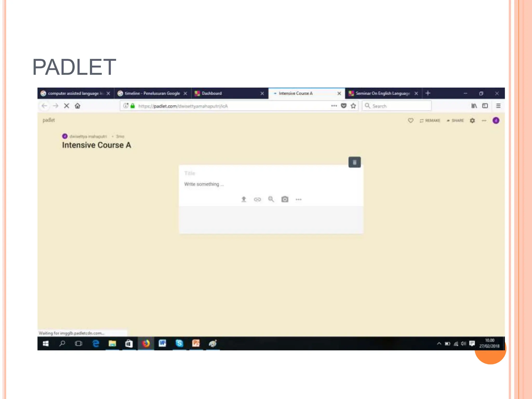
Task: Click the camera snap icon in post
Action: tap(285, 199)
